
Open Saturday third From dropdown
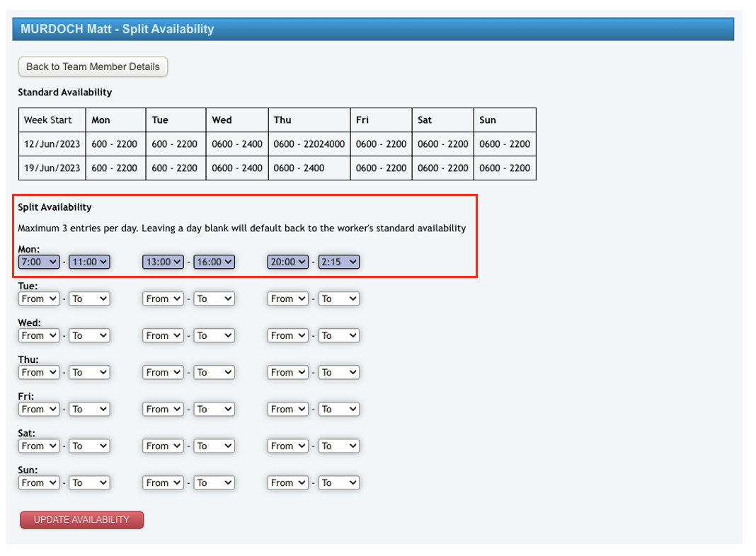[x=288, y=446]
